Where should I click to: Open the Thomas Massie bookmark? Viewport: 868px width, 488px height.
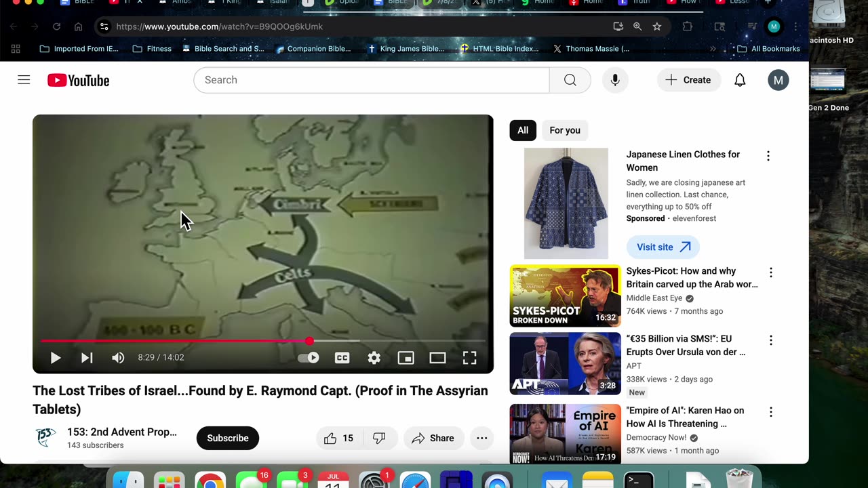tap(591, 49)
